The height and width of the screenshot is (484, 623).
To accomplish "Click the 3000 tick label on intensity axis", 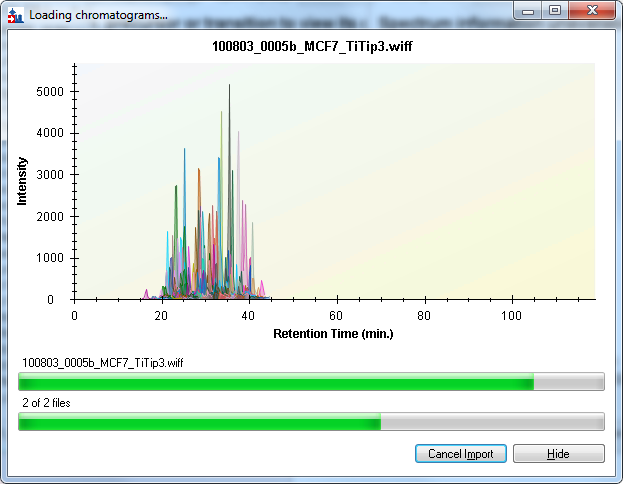I will [x=50, y=175].
